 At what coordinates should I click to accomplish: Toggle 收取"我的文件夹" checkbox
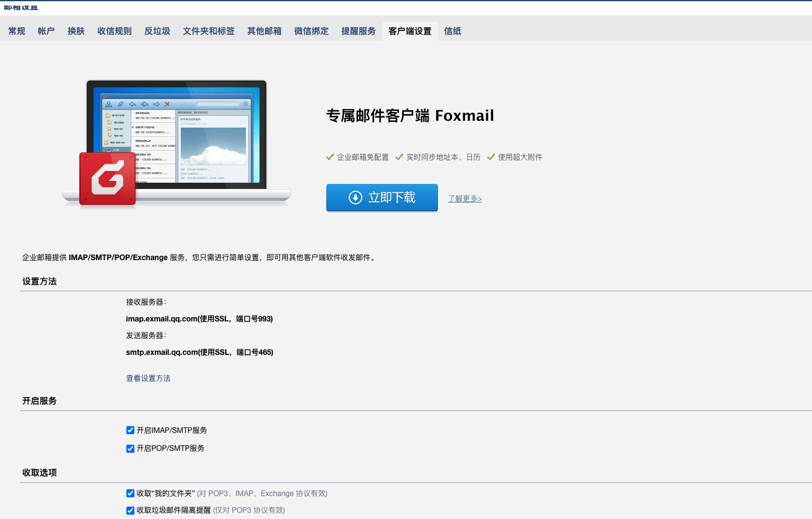click(x=130, y=494)
